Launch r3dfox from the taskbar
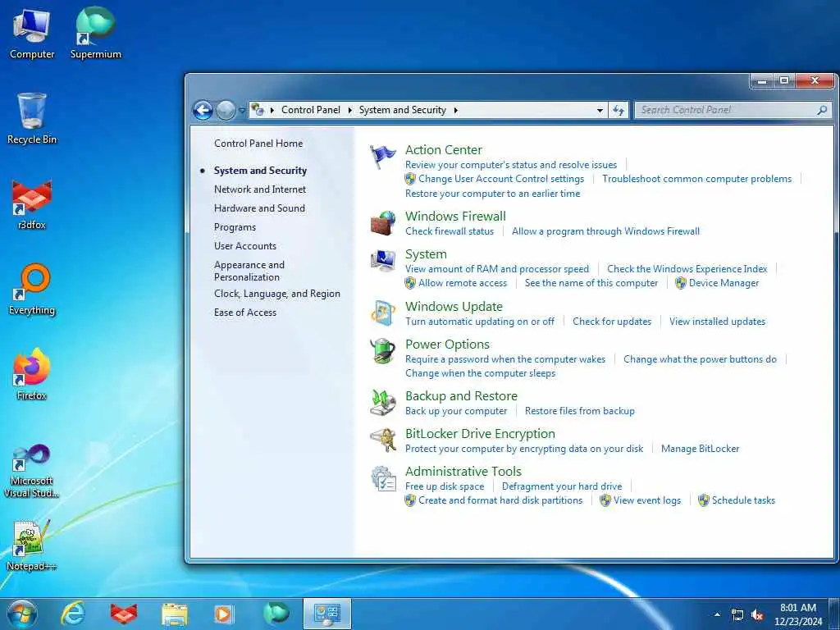 tap(124, 614)
